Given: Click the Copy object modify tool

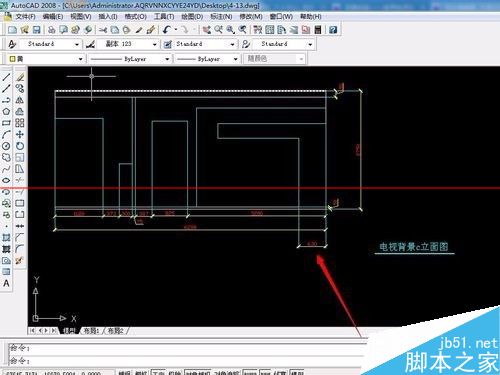Looking at the screenshot, I should pos(20,88).
